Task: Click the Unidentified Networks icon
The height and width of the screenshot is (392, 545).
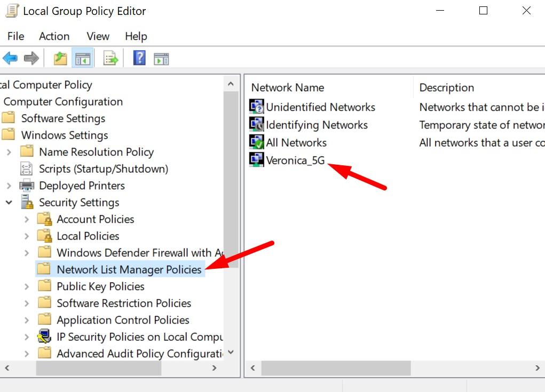Action: pos(257,106)
